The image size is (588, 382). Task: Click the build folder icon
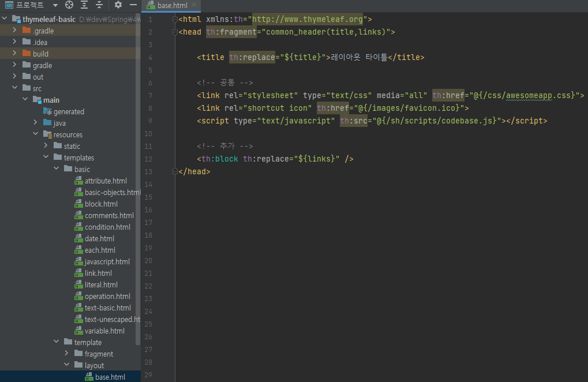(x=26, y=53)
